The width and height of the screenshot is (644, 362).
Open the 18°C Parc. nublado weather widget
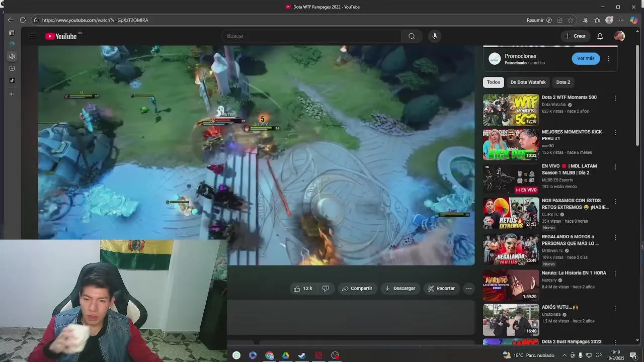528,355
